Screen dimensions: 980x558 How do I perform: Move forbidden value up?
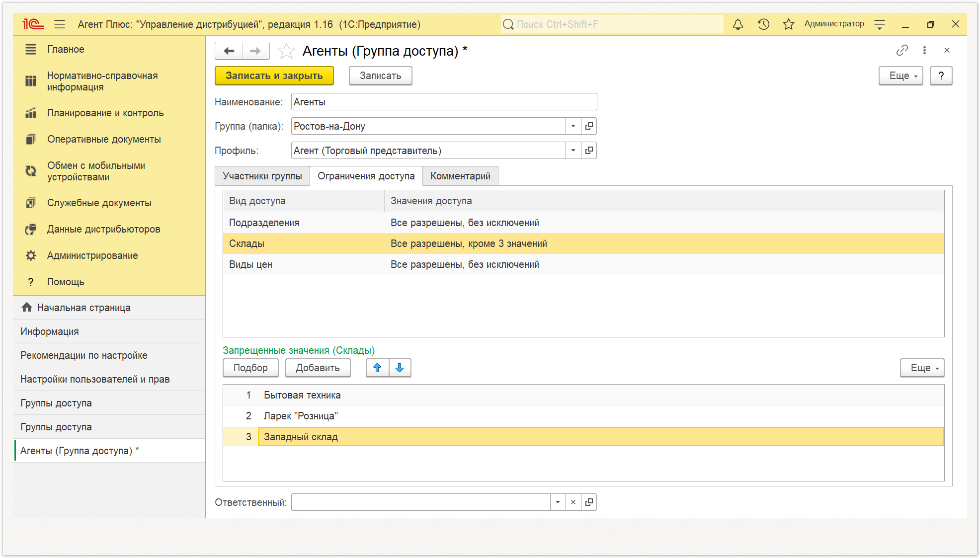377,368
